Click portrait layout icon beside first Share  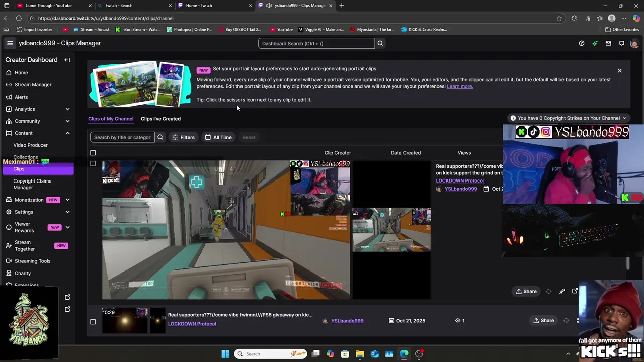pyautogui.click(x=548, y=291)
